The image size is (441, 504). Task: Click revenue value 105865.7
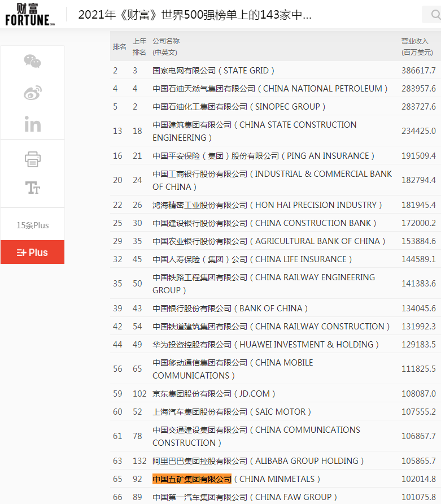(418, 460)
